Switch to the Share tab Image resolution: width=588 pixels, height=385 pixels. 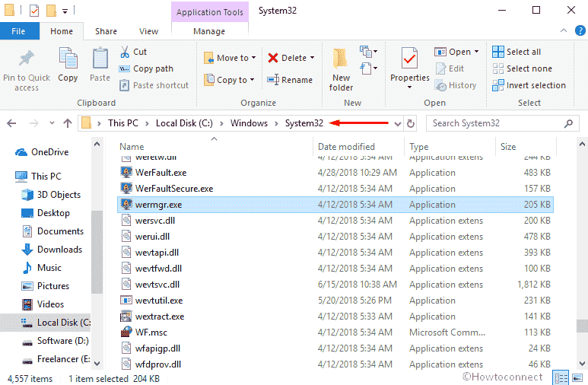pos(106,31)
